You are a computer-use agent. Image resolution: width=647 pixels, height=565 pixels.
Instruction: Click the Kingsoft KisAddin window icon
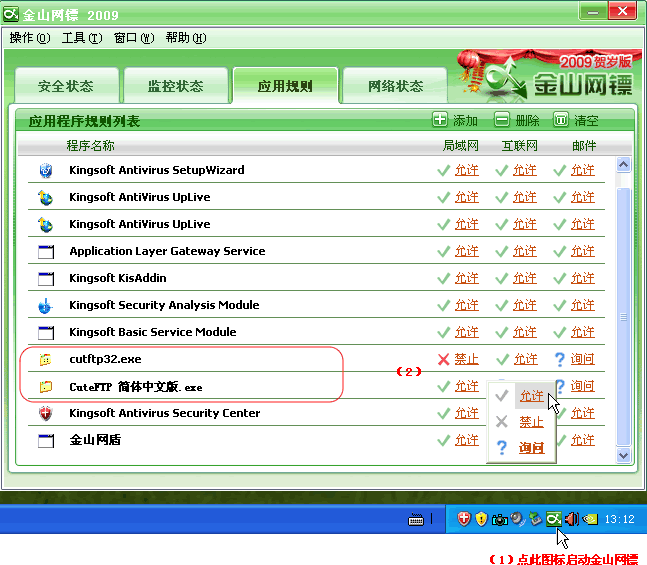point(46,278)
